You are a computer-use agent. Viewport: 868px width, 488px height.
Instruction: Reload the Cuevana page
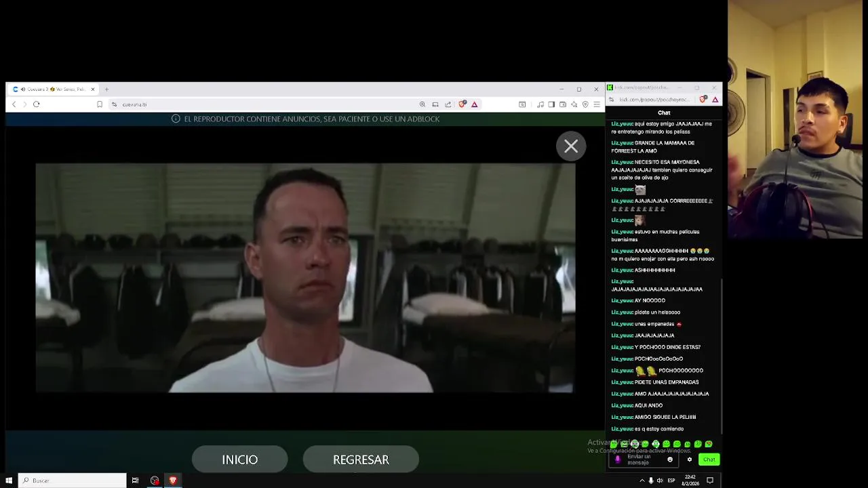(x=37, y=104)
